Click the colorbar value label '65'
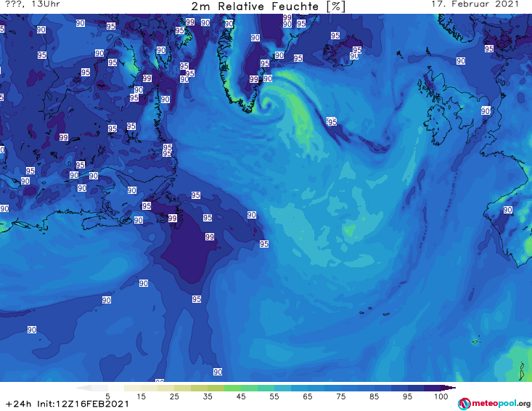 [308, 396]
